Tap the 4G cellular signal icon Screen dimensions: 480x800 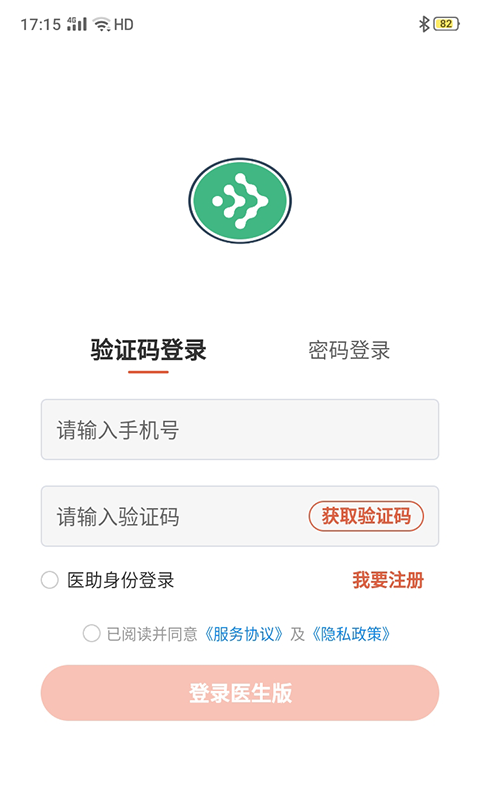point(77,24)
